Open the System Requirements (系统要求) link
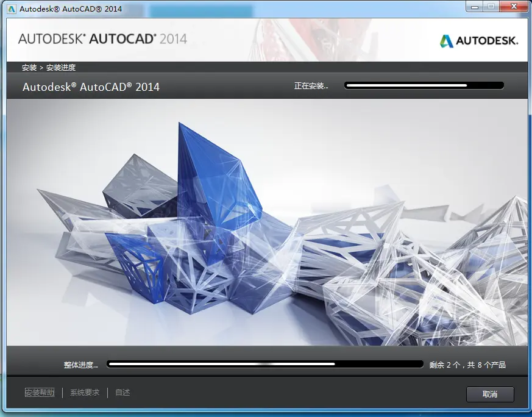Image resolution: width=532 pixels, height=417 pixels. pos(85,393)
